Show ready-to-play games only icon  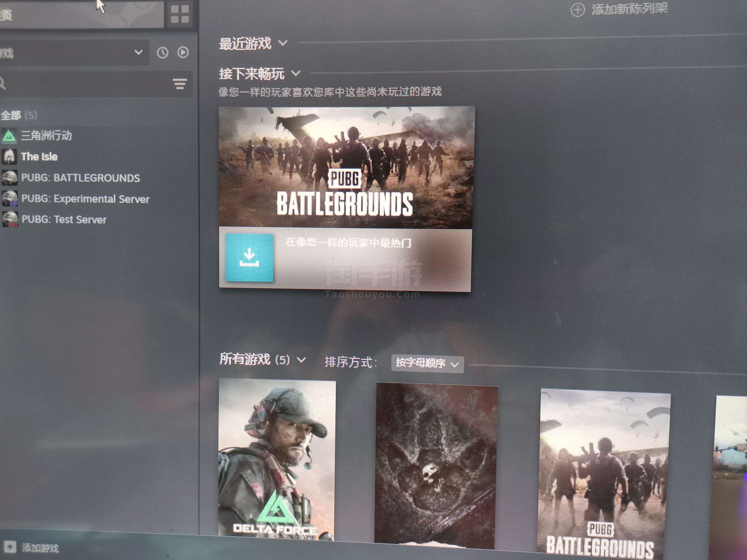[x=183, y=52]
